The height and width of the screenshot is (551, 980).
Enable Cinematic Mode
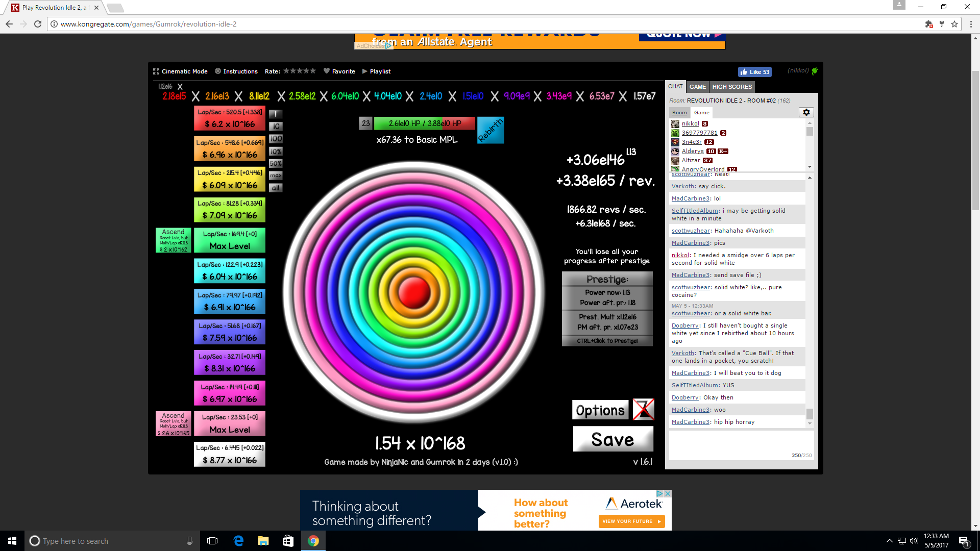pyautogui.click(x=180, y=71)
